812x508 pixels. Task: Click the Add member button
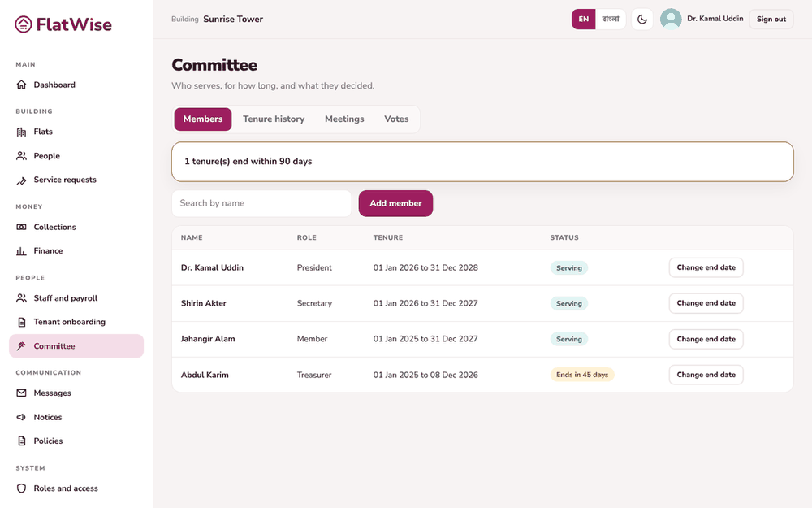[x=395, y=203]
